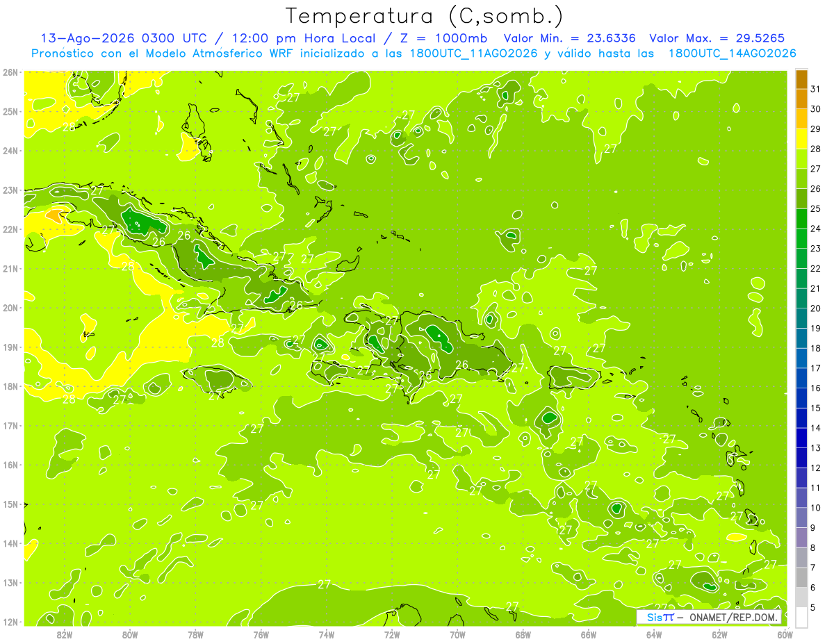This screenshot has height=644, width=834.
Task: Click the '20N' latitude axis label
Action: click(10, 308)
